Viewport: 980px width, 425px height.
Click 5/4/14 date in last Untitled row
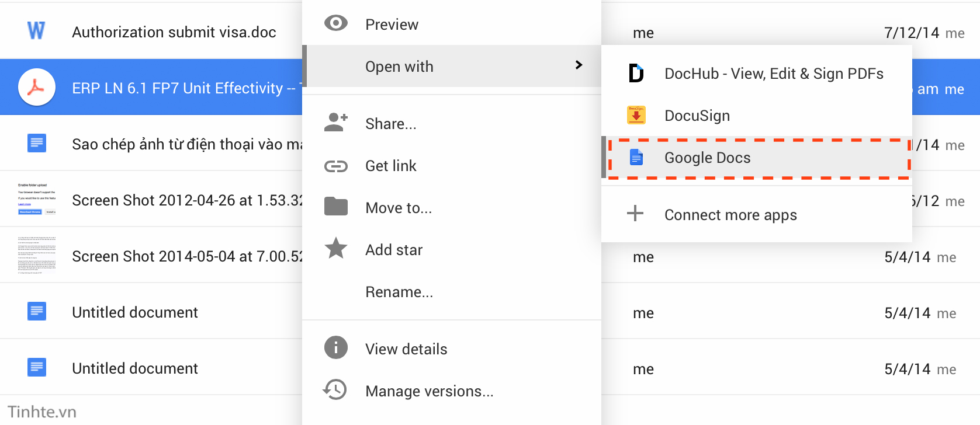pos(908,369)
